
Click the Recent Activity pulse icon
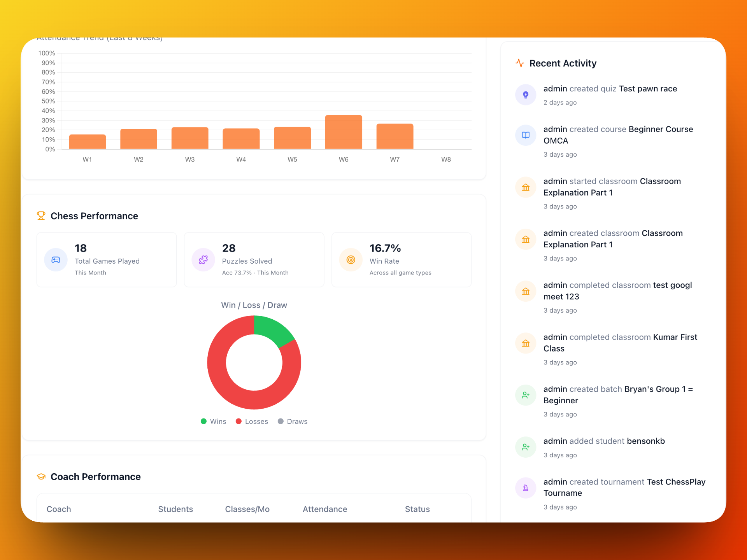tap(520, 63)
